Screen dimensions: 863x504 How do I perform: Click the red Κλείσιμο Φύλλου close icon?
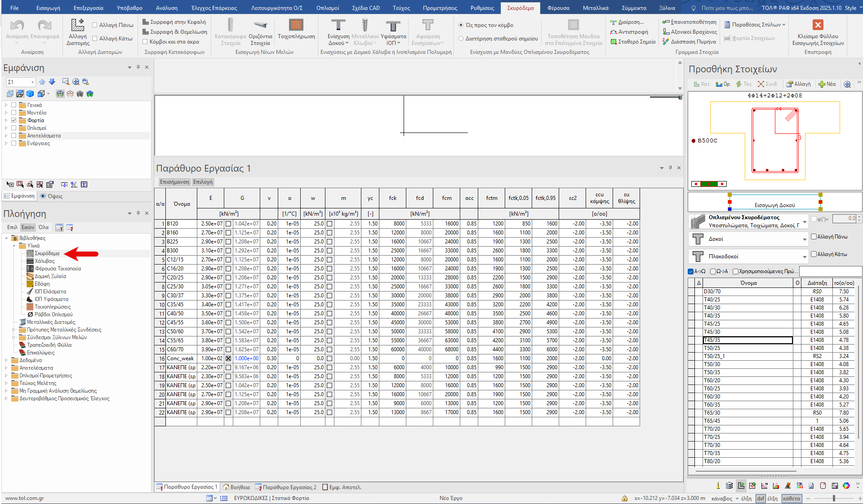point(818,25)
